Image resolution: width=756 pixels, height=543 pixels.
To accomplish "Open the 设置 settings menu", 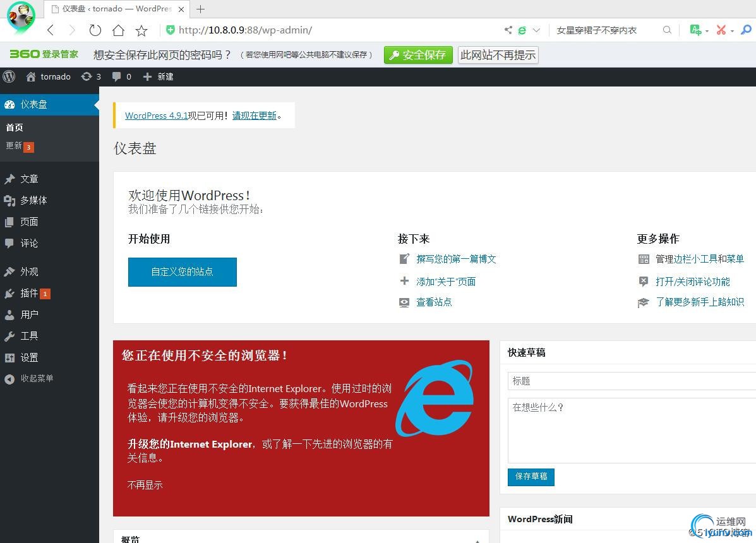I will pyautogui.click(x=49, y=357).
